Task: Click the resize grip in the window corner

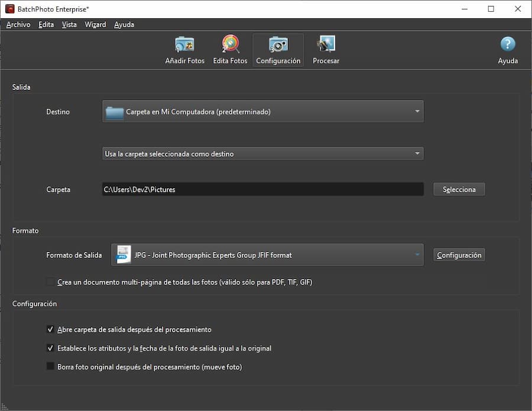Action: pyautogui.click(x=4, y=407)
